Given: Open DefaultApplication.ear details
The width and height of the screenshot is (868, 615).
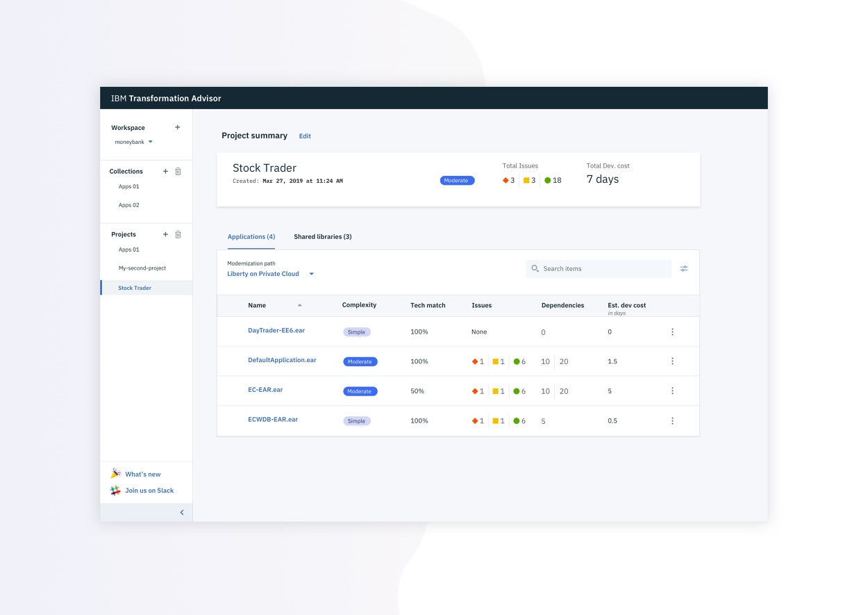Looking at the screenshot, I should [x=282, y=360].
